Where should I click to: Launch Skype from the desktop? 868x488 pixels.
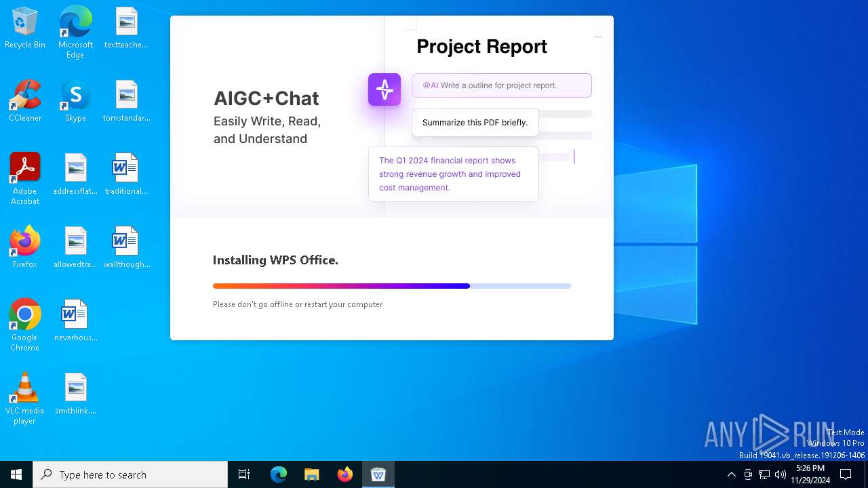(x=75, y=102)
